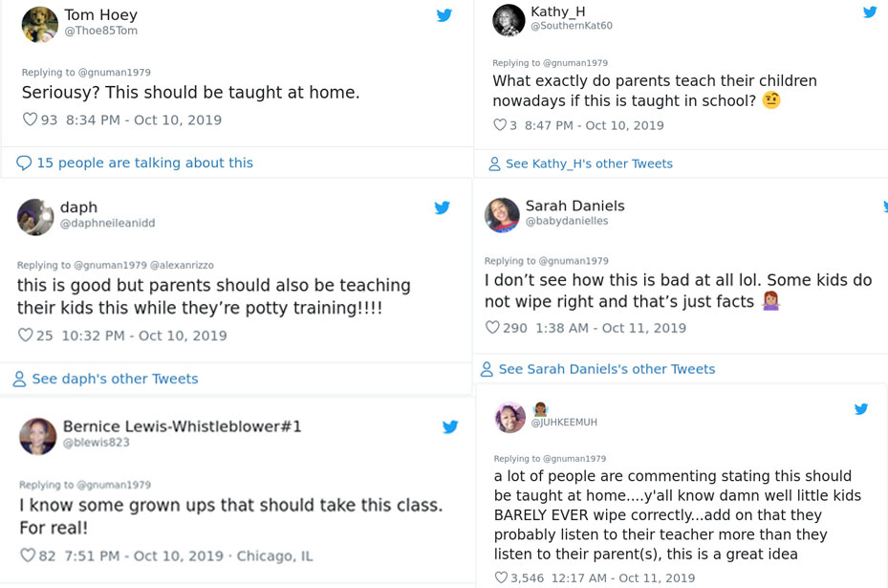Like JUHKEEMUH's tweet with 3,546 likes
This screenshot has width=888, height=588.
click(501, 577)
